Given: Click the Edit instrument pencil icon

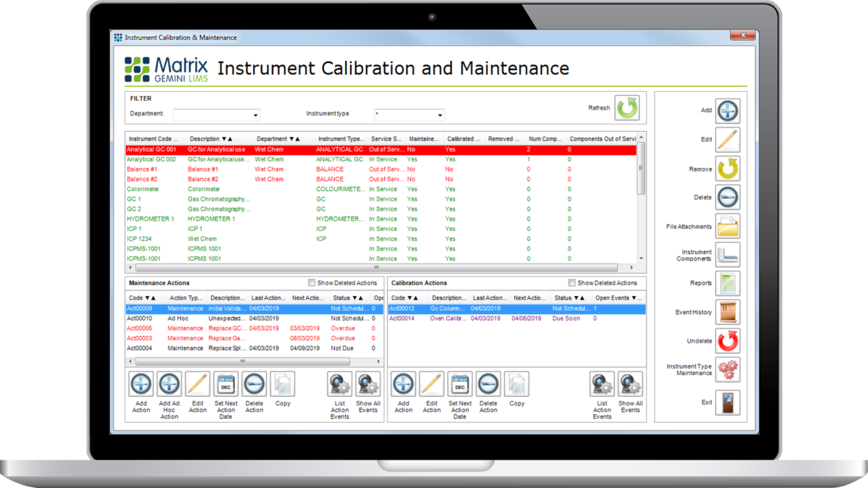Looking at the screenshot, I should click(x=728, y=140).
